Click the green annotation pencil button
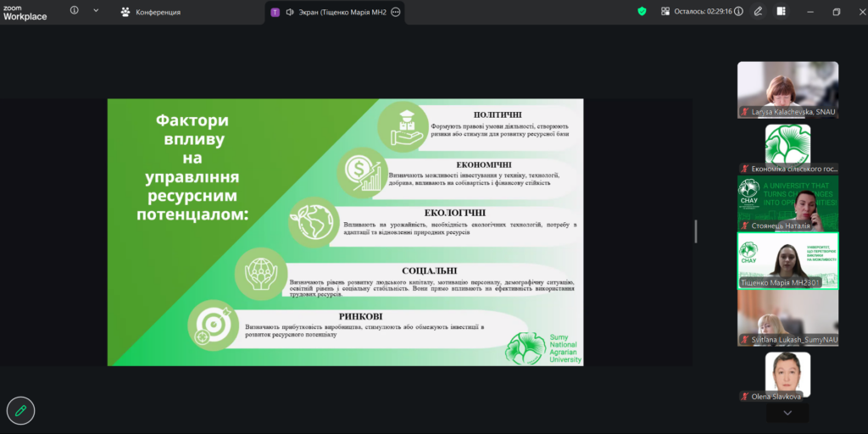Image resolution: width=868 pixels, height=434 pixels. click(20, 410)
